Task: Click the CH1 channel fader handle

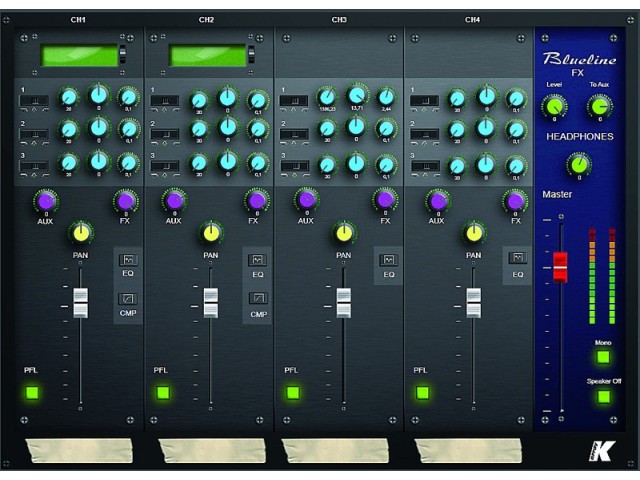Action: tap(80, 303)
